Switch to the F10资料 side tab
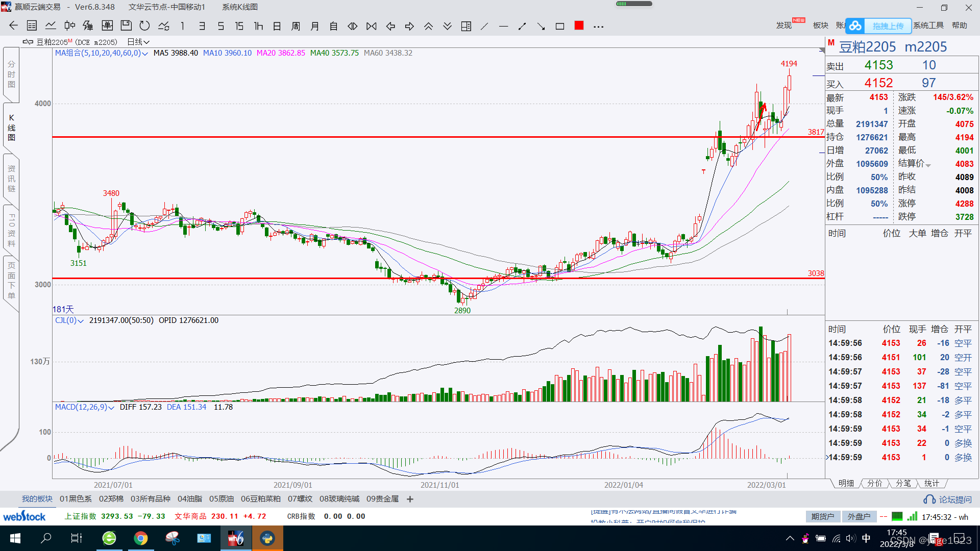980x551 pixels. click(x=11, y=230)
